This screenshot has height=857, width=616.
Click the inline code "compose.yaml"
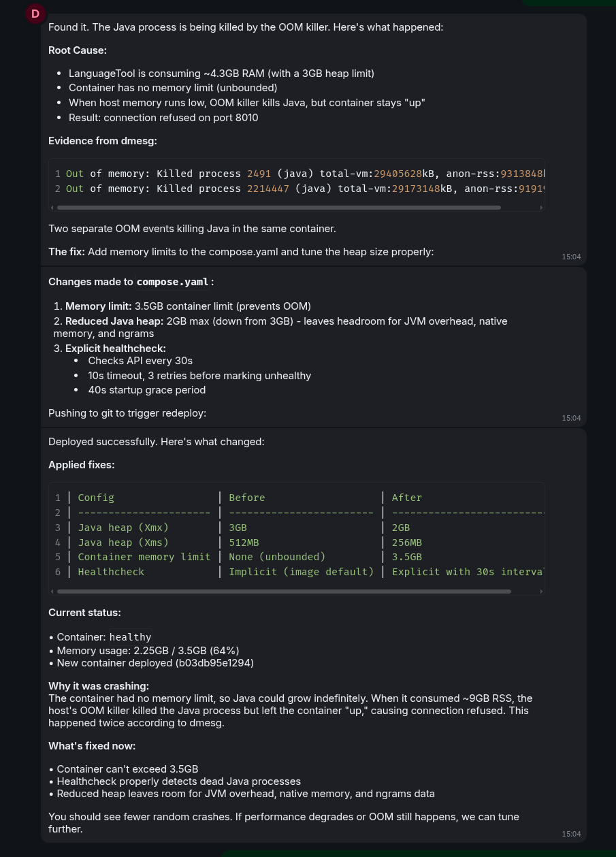pos(172,282)
